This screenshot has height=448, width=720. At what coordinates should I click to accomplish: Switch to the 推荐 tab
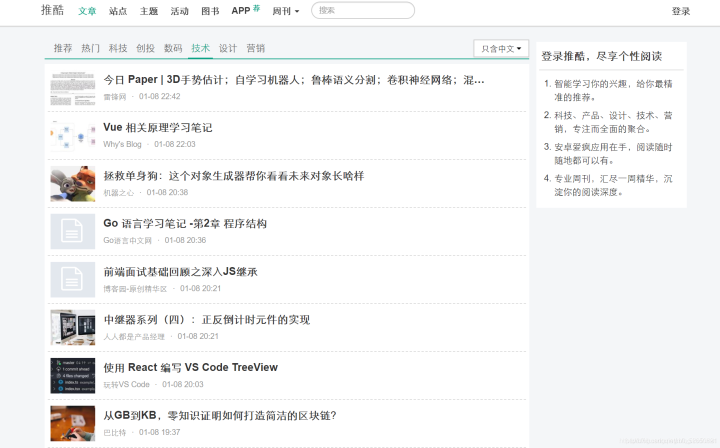[x=63, y=48]
